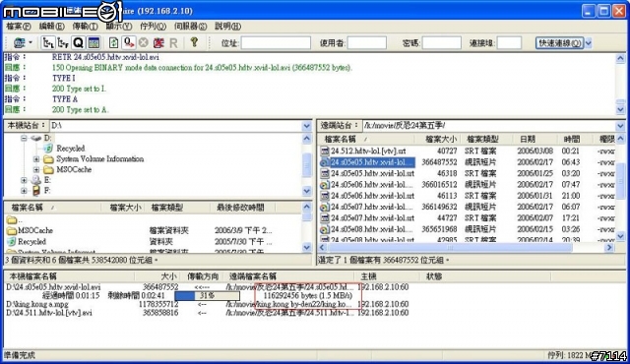Click file icon of 24.s05e05.hdtv.xvid-lol.srt
The width and height of the screenshot is (630, 364).
tap(324, 174)
